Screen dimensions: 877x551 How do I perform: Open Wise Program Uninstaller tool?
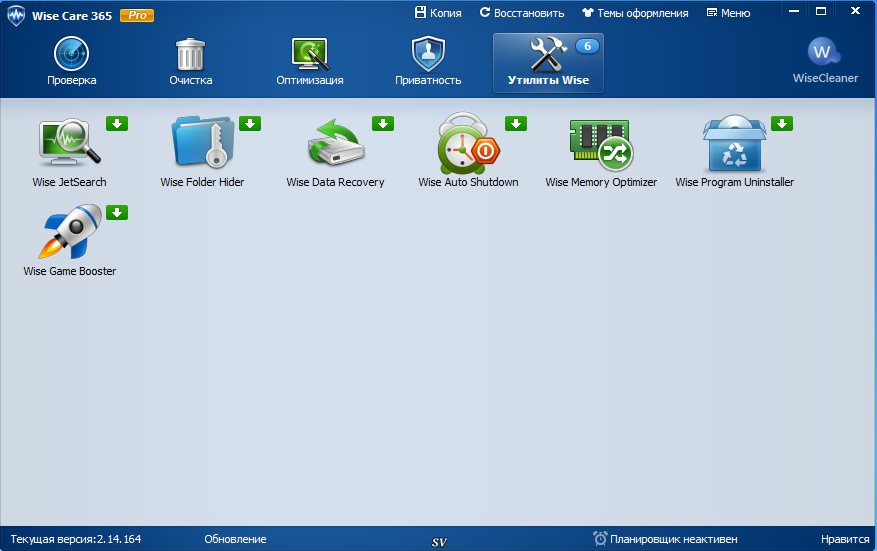[x=734, y=144]
